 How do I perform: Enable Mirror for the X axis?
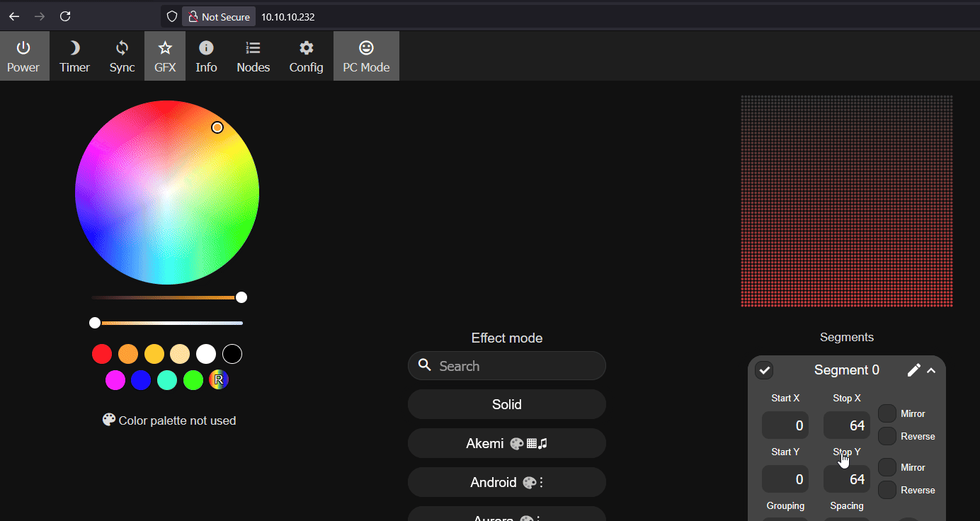[887, 413]
